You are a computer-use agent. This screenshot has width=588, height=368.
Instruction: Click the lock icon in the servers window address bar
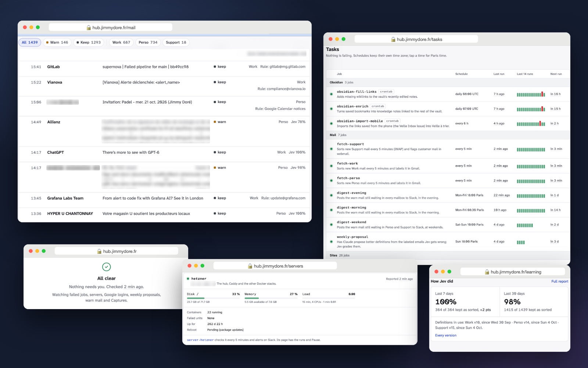click(x=250, y=266)
